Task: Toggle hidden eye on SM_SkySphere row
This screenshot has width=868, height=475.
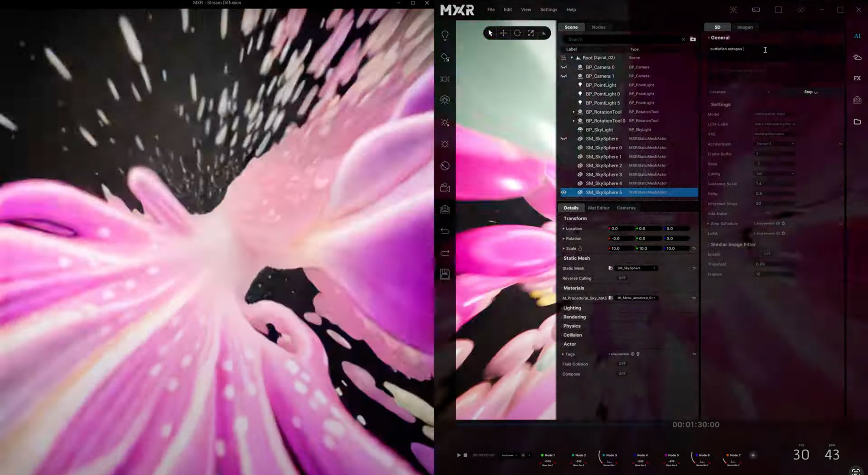Action: (564, 139)
